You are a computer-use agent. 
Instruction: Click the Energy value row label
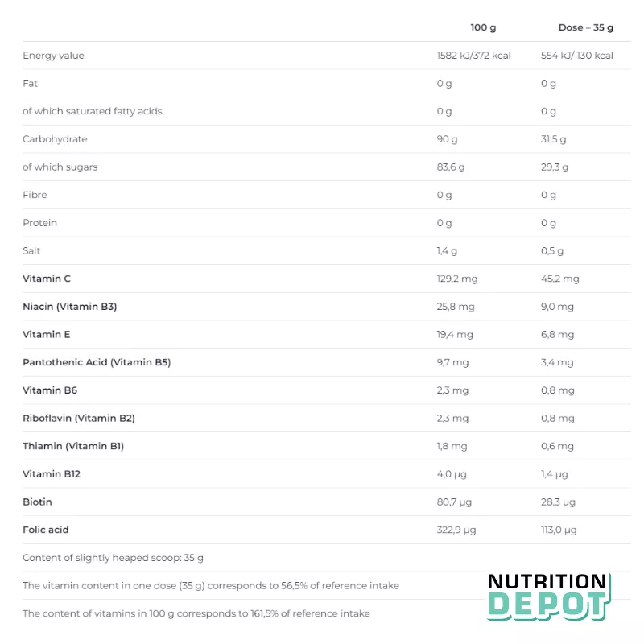pyautogui.click(x=53, y=56)
